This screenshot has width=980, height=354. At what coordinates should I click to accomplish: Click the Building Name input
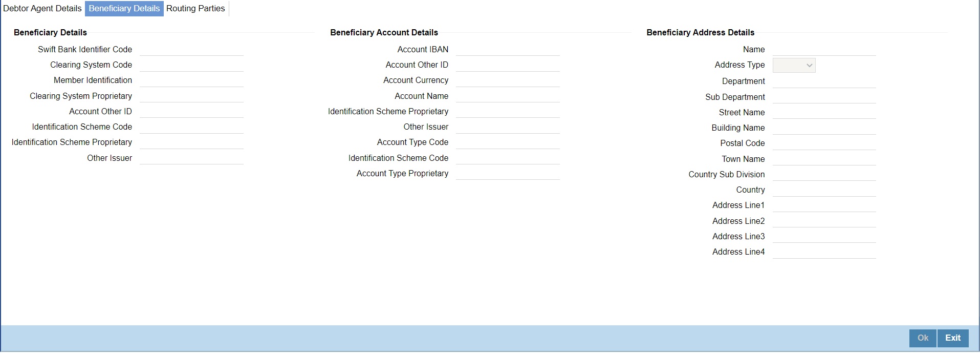824,128
